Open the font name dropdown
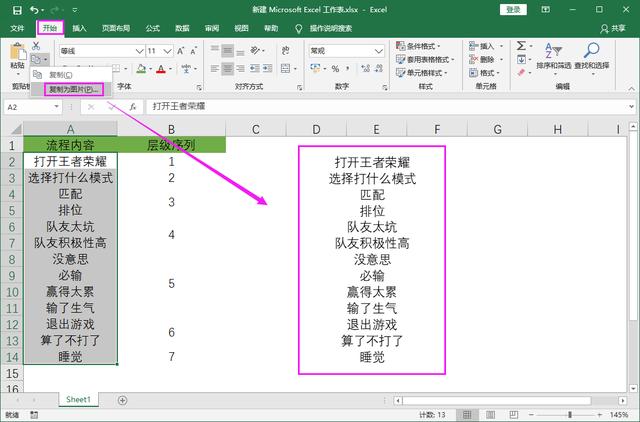Viewport: 640px width, 422px height. coord(139,51)
